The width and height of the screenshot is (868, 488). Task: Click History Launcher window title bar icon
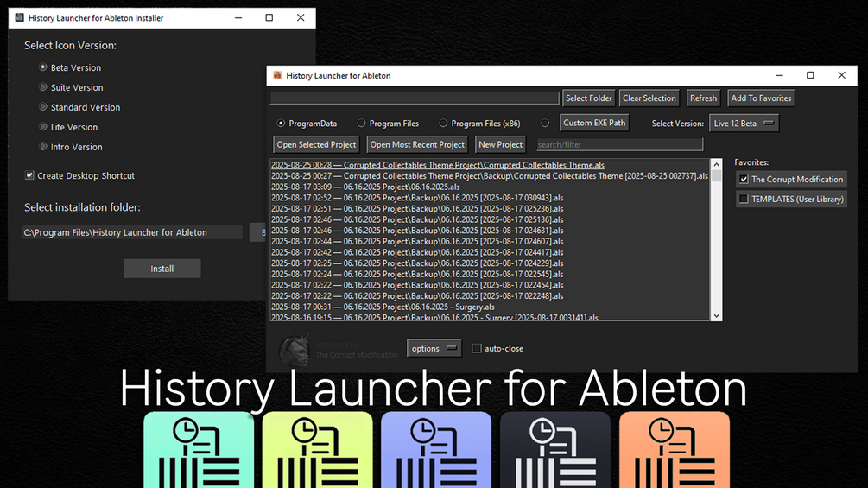(x=277, y=75)
